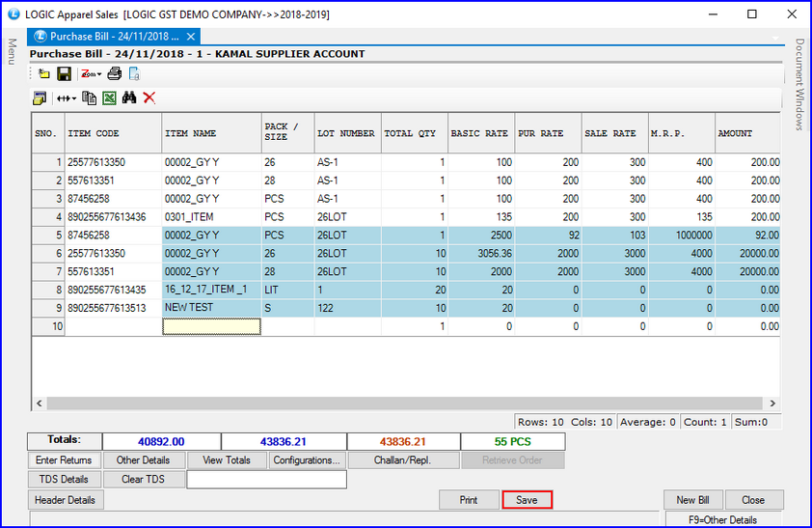Click the red total 43836.21
Viewport: 812px width, 528px height.
click(x=403, y=442)
